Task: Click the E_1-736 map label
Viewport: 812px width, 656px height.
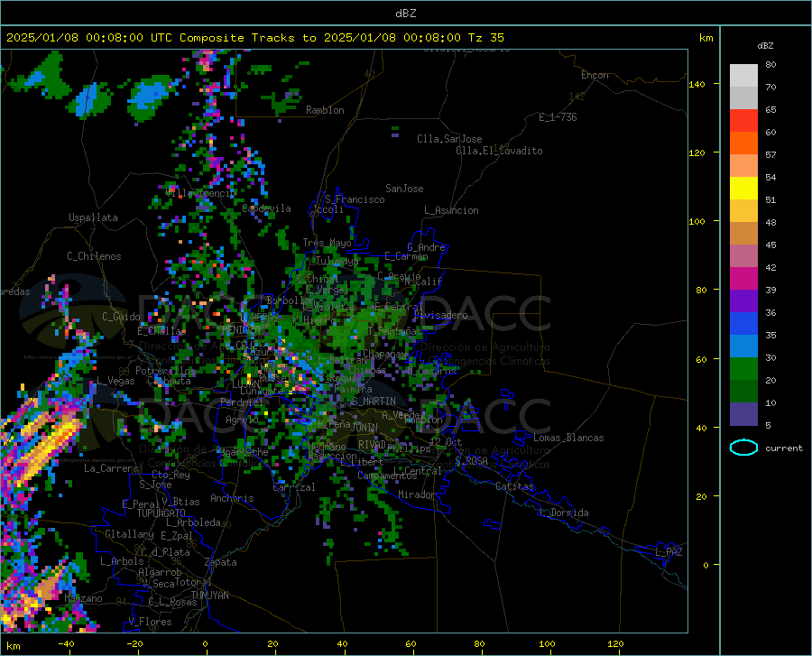Action: pyautogui.click(x=558, y=117)
